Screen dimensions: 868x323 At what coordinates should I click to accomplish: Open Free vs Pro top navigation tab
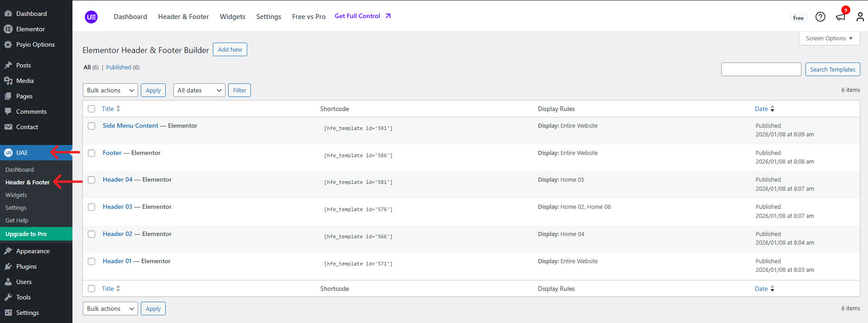[308, 17]
